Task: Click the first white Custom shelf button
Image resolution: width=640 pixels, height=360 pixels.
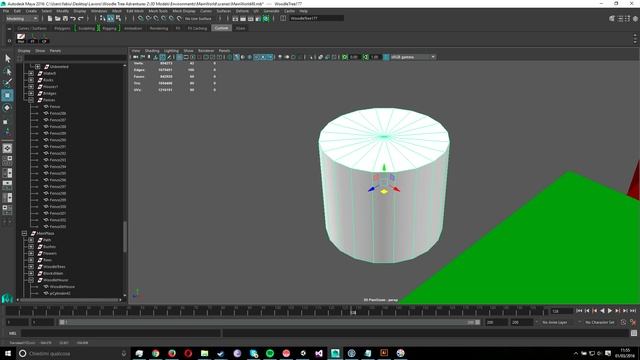Action: coord(21,38)
